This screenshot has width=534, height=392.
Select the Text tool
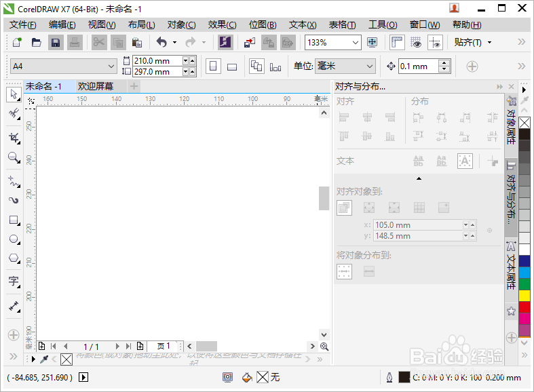14,281
